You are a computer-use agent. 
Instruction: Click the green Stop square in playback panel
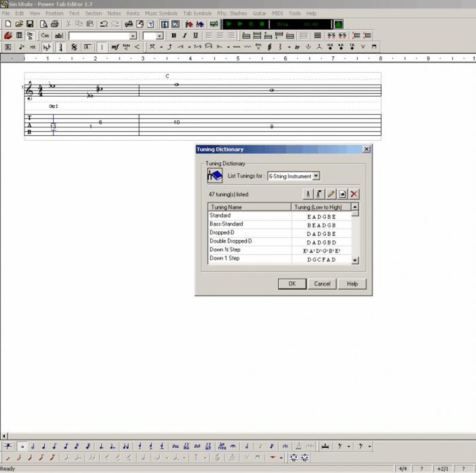tap(262, 24)
